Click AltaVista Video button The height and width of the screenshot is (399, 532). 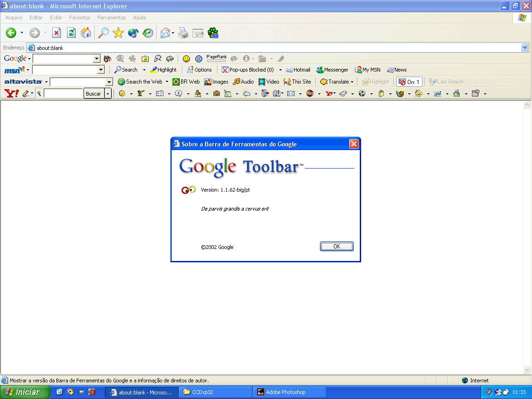pos(269,82)
